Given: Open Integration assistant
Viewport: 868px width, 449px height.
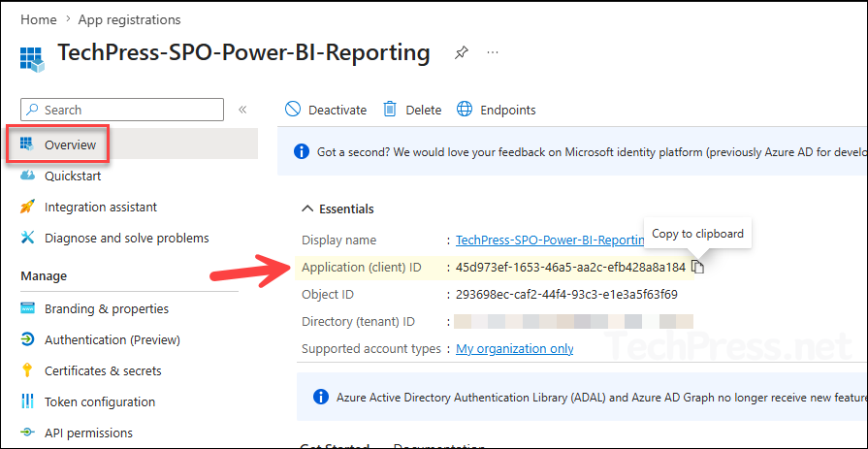Looking at the screenshot, I should (101, 208).
